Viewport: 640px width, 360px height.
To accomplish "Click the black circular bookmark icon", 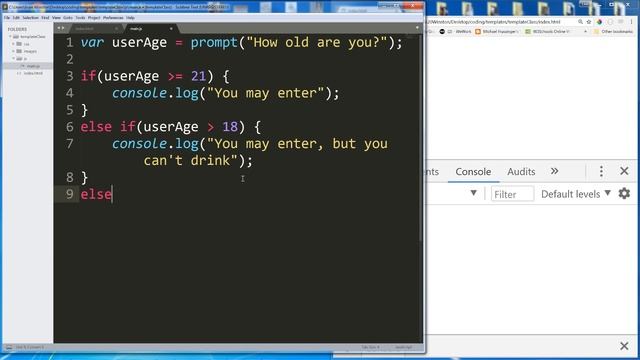I will pyautogui.click(x=442, y=31).
